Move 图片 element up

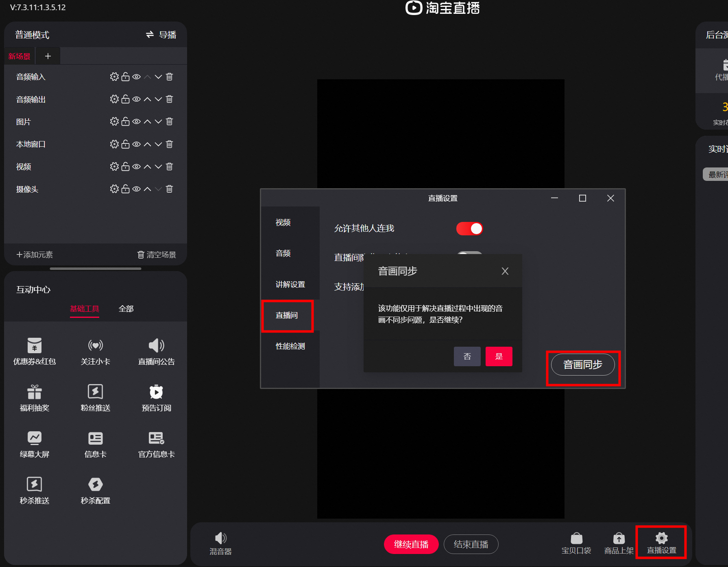click(147, 122)
